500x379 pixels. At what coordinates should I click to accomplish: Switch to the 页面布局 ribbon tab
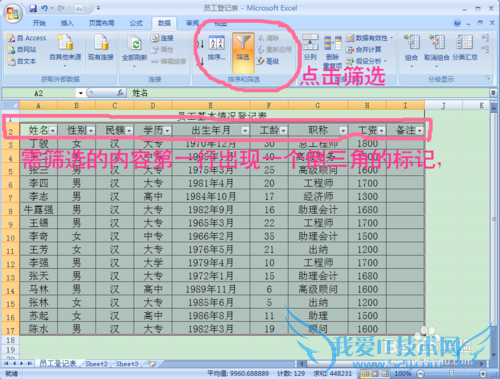[101, 23]
